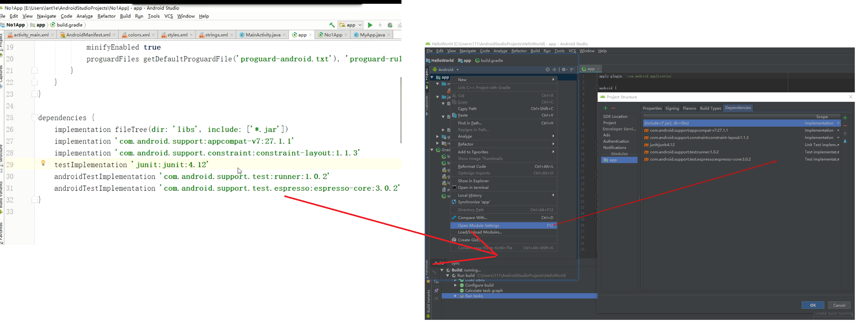Viewport: 868px width, 334px height.
Task: Click the Build Variants side tool button
Action: click(428, 304)
